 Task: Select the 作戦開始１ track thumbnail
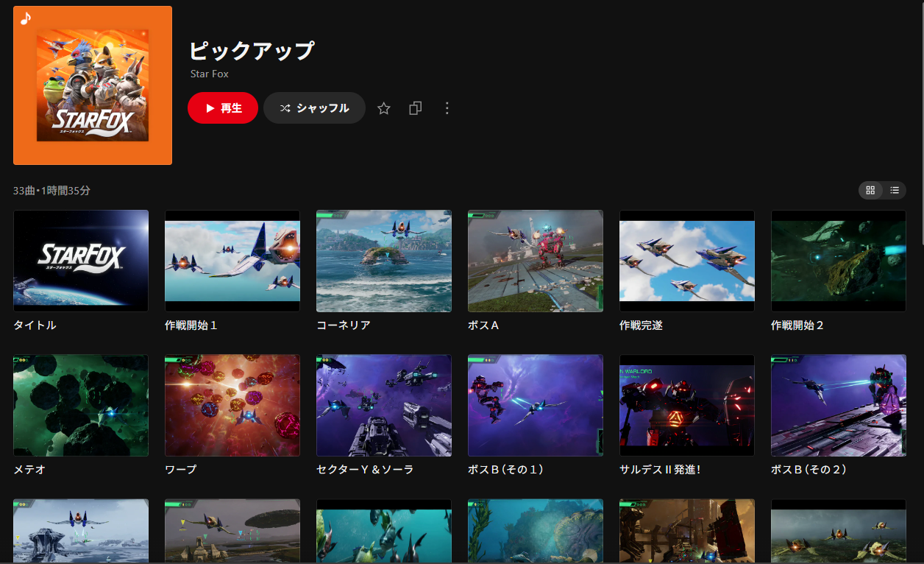click(232, 261)
